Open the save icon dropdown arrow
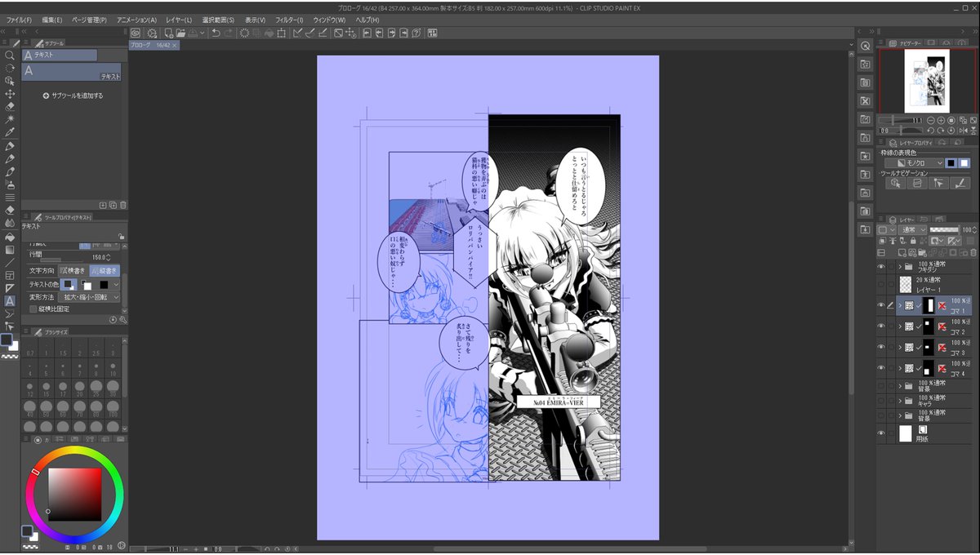Screen dimensions: 980x555 (x=202, y=33)
